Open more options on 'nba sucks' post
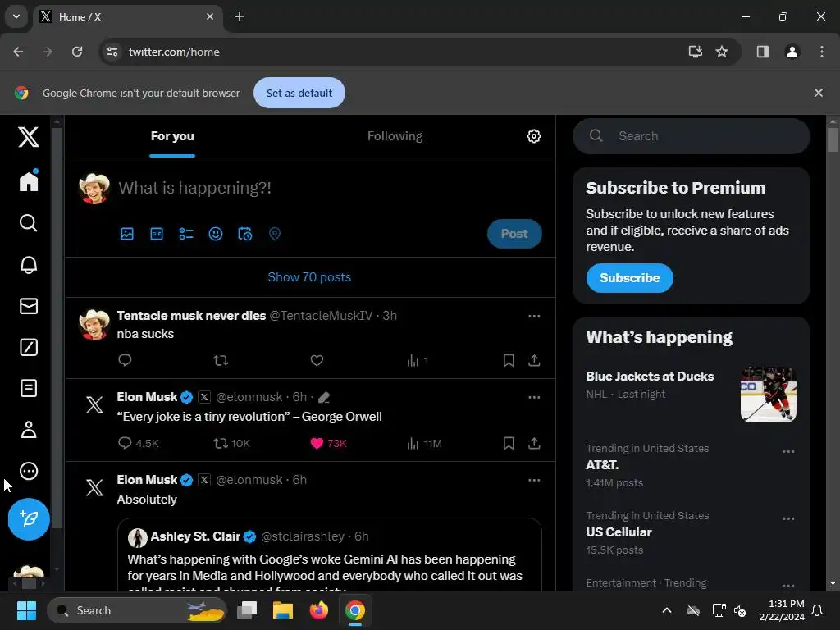The height and width of the screenshot is (630, 840). (534, 316)
